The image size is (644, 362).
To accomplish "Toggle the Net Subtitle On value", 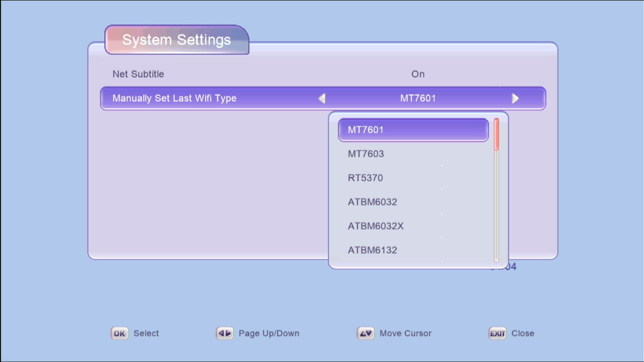I will tap(418, 74).
